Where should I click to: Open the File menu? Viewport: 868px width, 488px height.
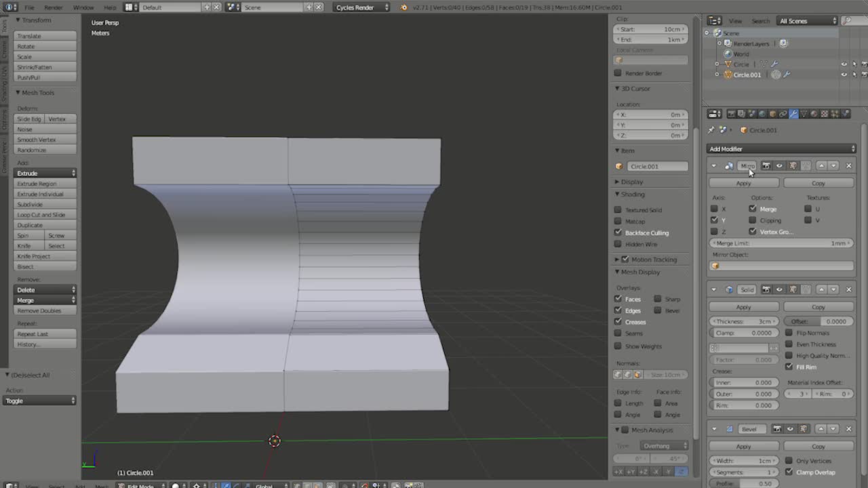pyautogui.click(x=30, y=7)
